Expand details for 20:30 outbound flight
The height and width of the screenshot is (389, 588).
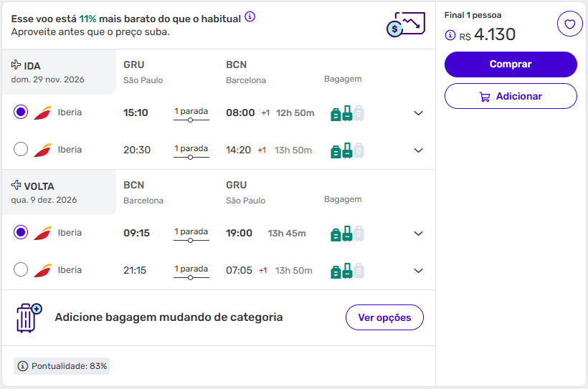[419, 150]
